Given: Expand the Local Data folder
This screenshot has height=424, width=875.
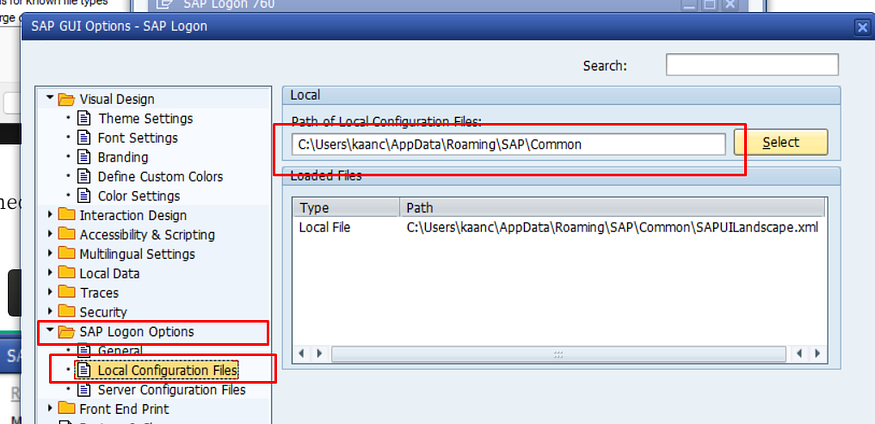Looking at the screenshot, I should click(x=50, y=273).
